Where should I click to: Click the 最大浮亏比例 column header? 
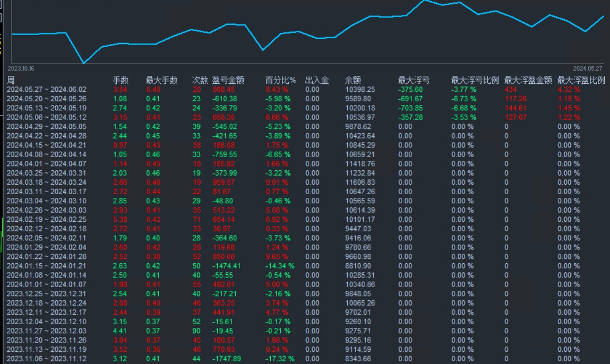[x=475, y=80]
